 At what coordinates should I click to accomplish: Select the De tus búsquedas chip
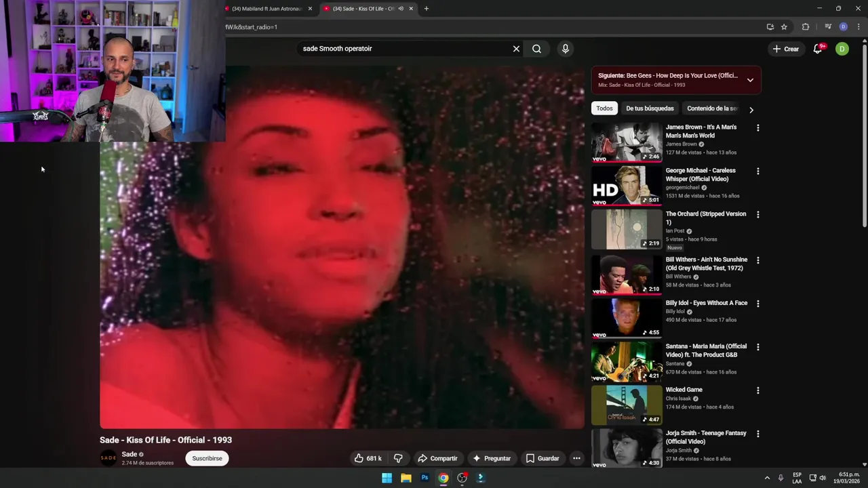(650, 108)
